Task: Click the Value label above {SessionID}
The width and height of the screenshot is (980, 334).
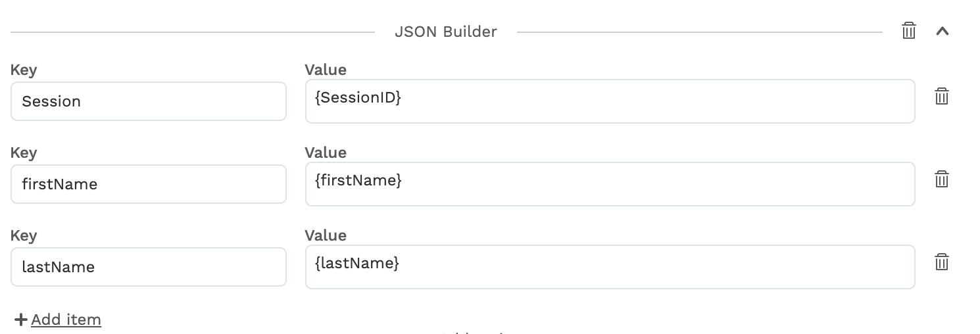Action: click(x=326, y=70)
